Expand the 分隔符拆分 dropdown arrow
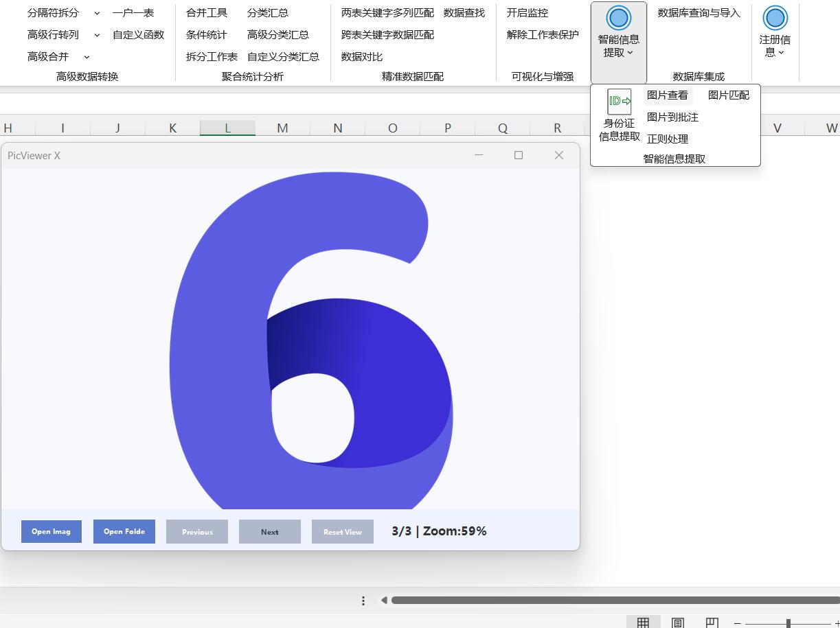 point(97,13)
